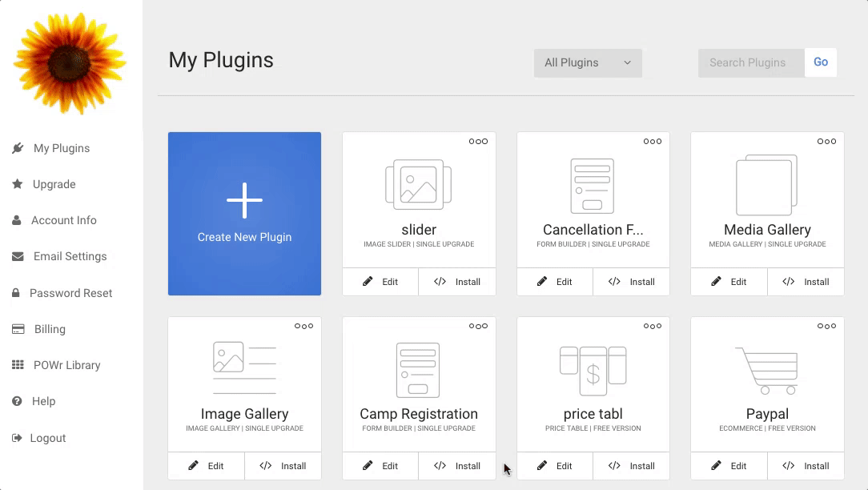This screenshot has height=490, width=868.
Task: Open the Help page link
Action: [x=44, y=401]
